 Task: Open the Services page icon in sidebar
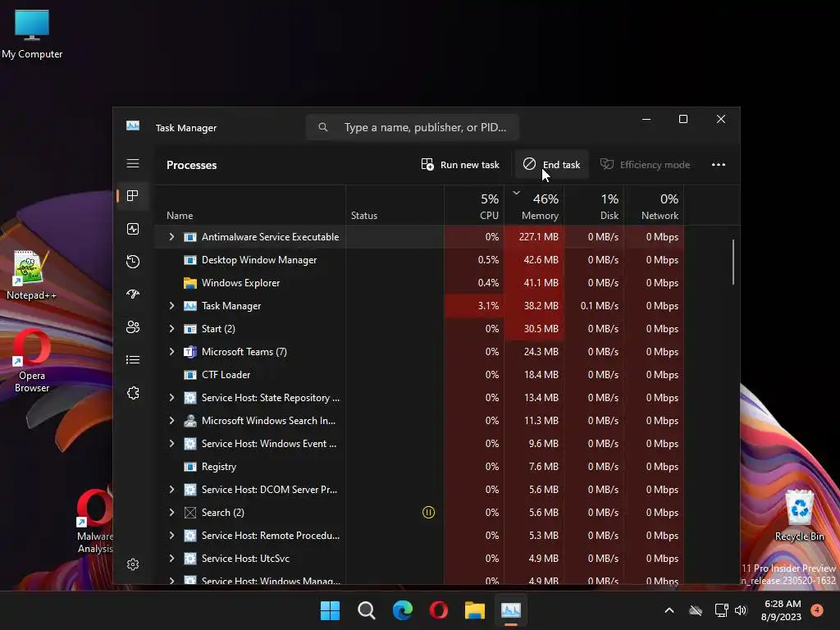[x=133, y=393]
